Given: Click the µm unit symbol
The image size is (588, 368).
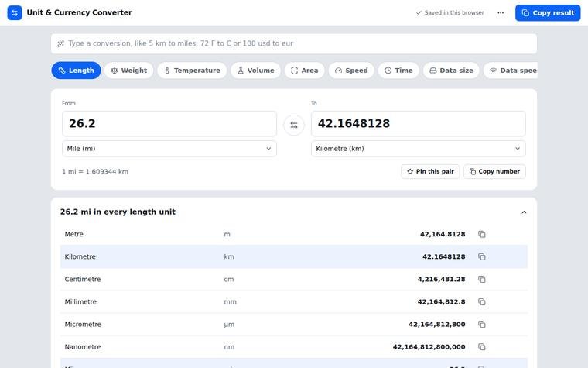Looking at the screenshot, I should 229,325.
